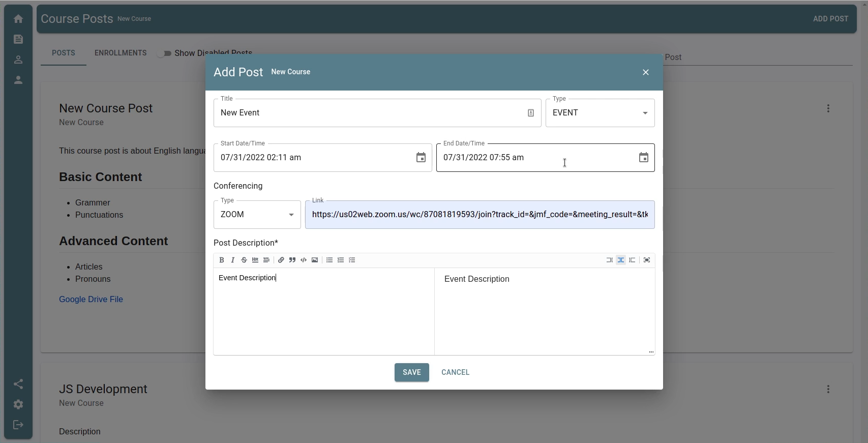The image size is (868, 443).
Task: Toggle Show Disabled Posts switch
Action: [x=164, y=53]
